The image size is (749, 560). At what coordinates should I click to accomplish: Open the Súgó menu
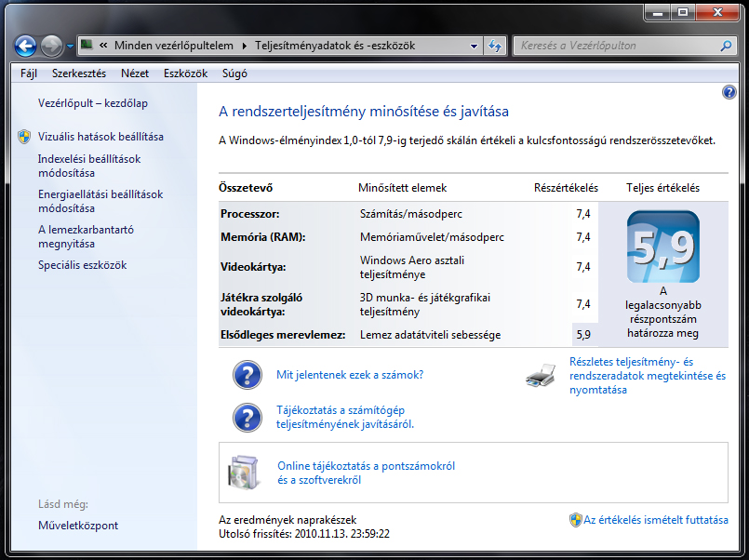(234, 73)
